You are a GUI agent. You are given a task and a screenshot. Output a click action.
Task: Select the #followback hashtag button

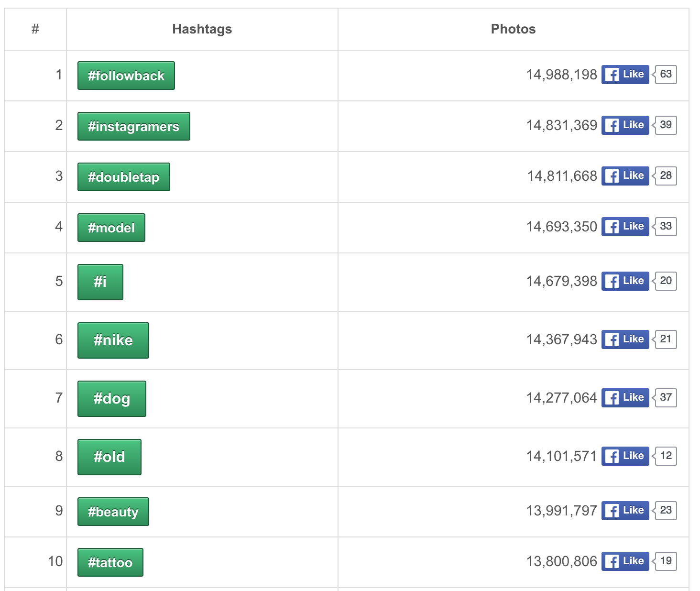coord(126,75)
